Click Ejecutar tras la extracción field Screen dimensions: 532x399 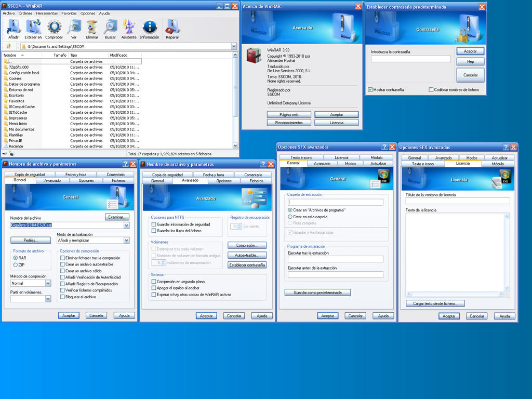click(x=336, y=259)
